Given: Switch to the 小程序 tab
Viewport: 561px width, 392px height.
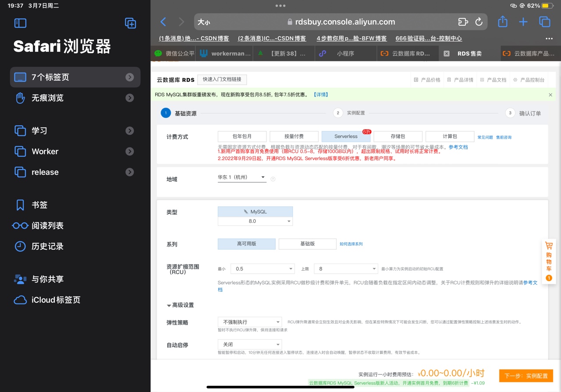Looking at the screenshot, I should click(346, 53).
